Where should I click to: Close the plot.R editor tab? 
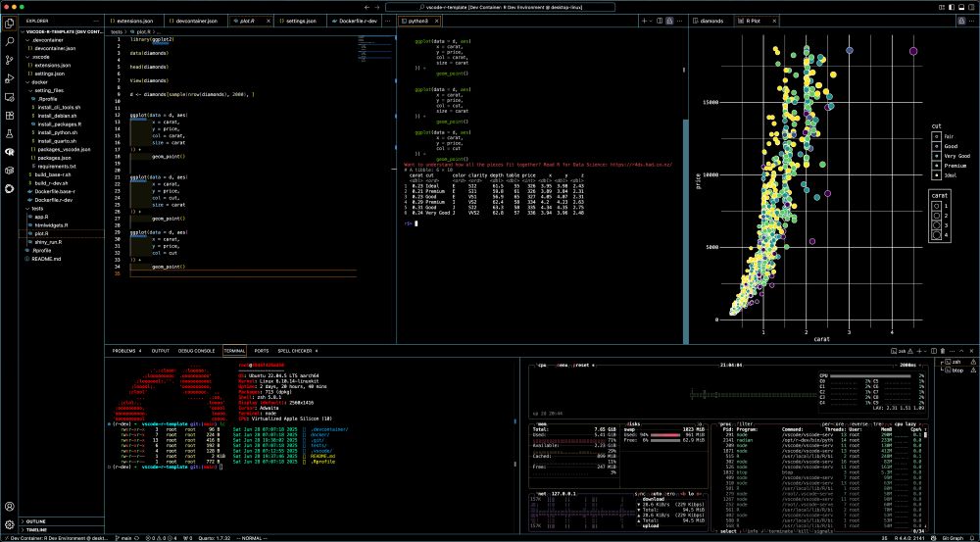(x=269, y=21)
